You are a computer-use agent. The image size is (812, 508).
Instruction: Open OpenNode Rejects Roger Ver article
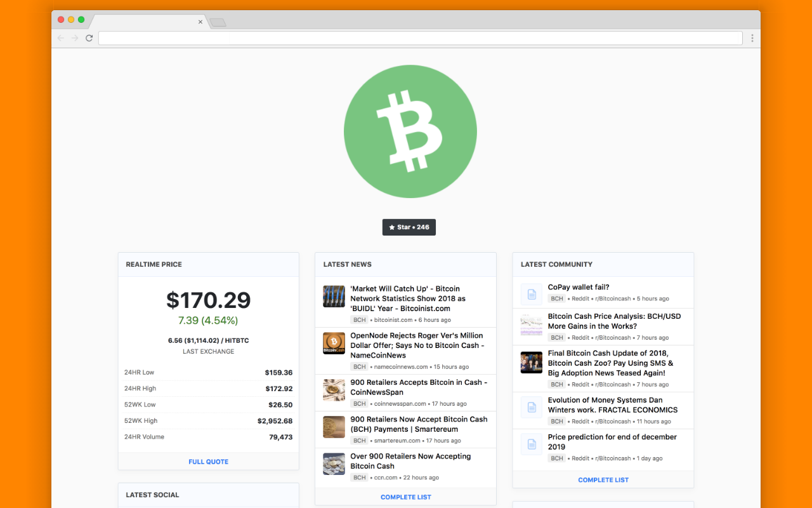(x=417, y=345)
